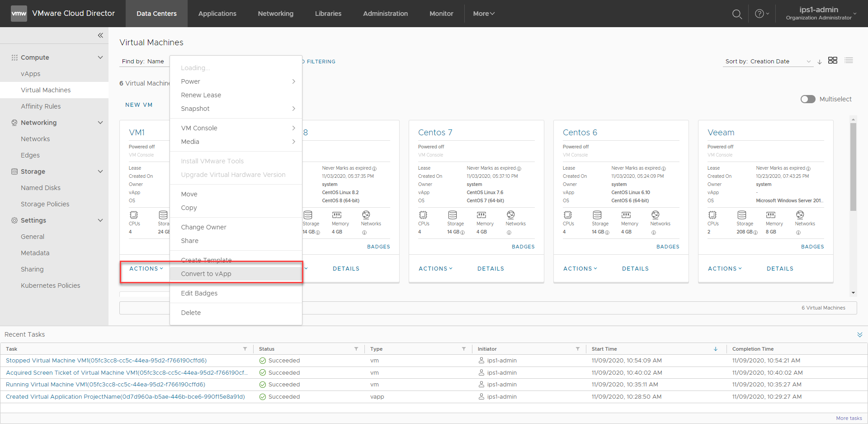Image resolution: width=868 pixels, height=424 pixels.
Task: Open the ips1-admin user menu
Action: click(821, 13)
